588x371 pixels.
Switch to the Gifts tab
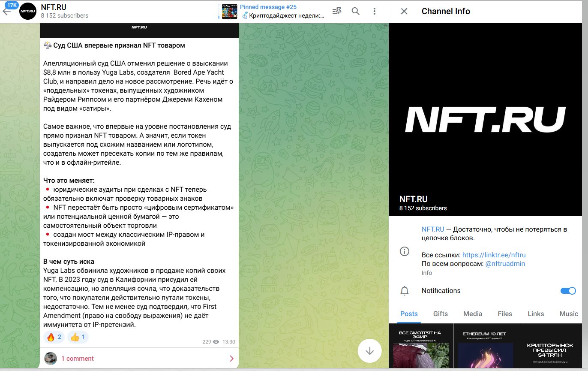[441, 314]
